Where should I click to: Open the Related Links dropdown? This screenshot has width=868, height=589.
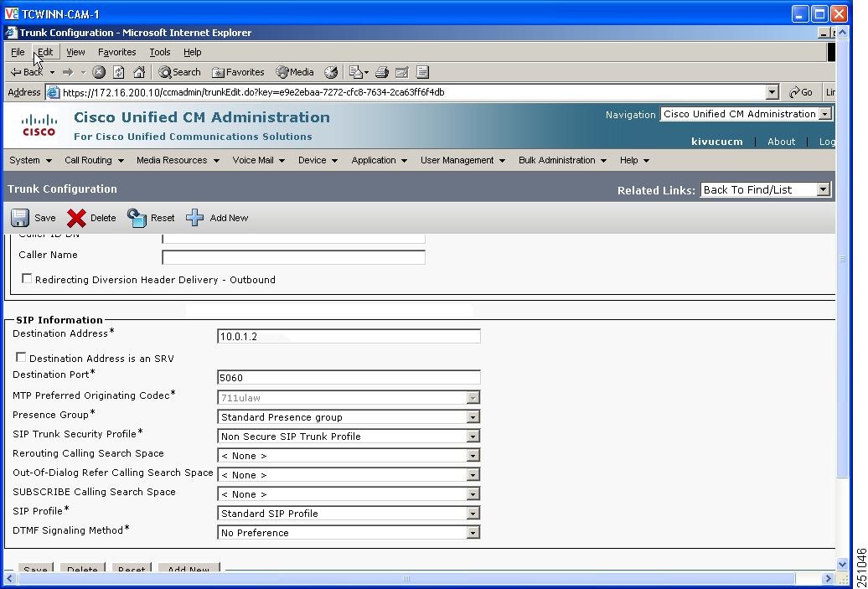pyautogui.click(x=765, y=189)
